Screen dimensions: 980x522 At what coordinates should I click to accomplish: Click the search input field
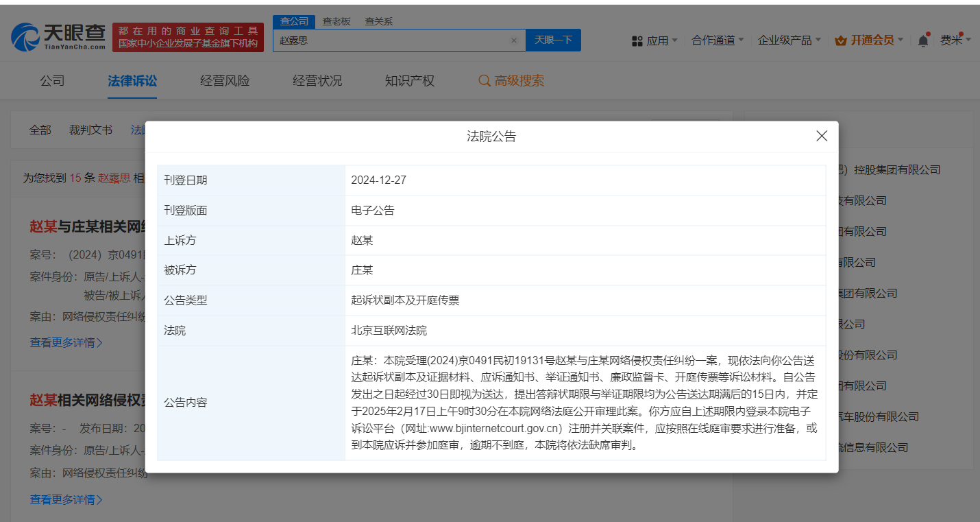point(391,40)
